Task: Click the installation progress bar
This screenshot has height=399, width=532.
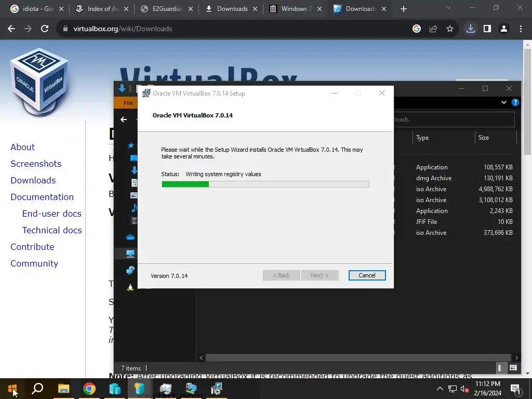Action: point(265,184)
